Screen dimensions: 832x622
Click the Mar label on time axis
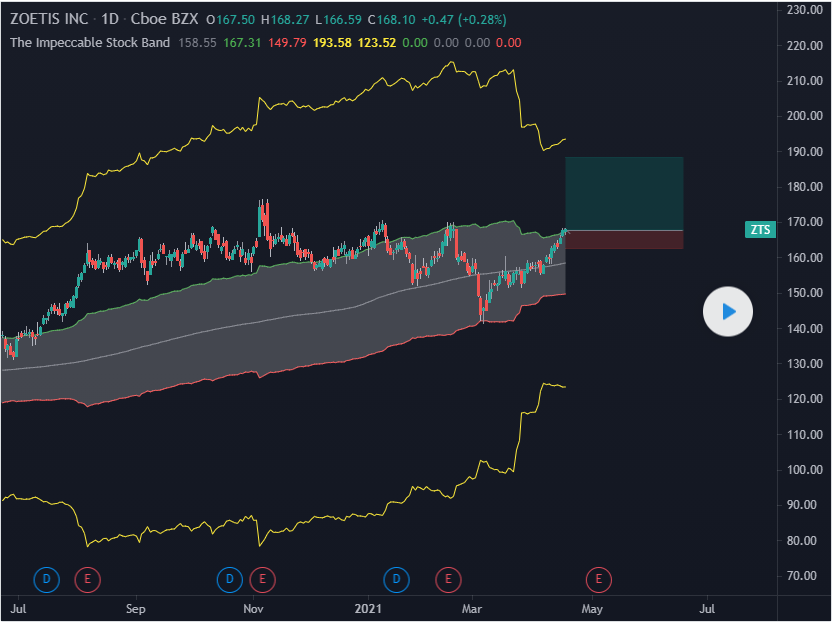[472, 607]
